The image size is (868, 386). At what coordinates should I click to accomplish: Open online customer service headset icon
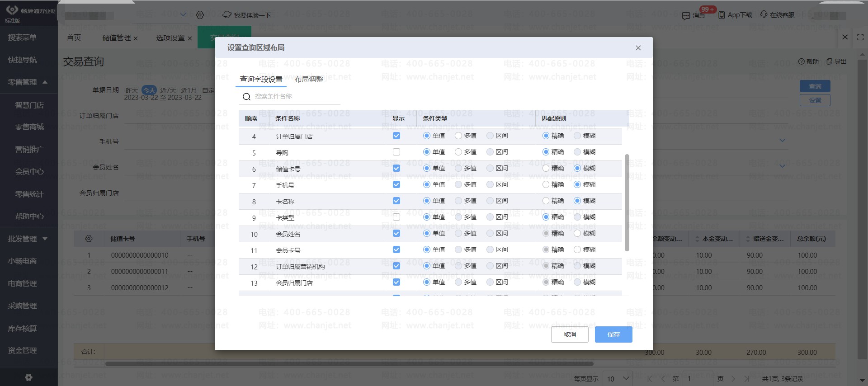tap(764, 14)
